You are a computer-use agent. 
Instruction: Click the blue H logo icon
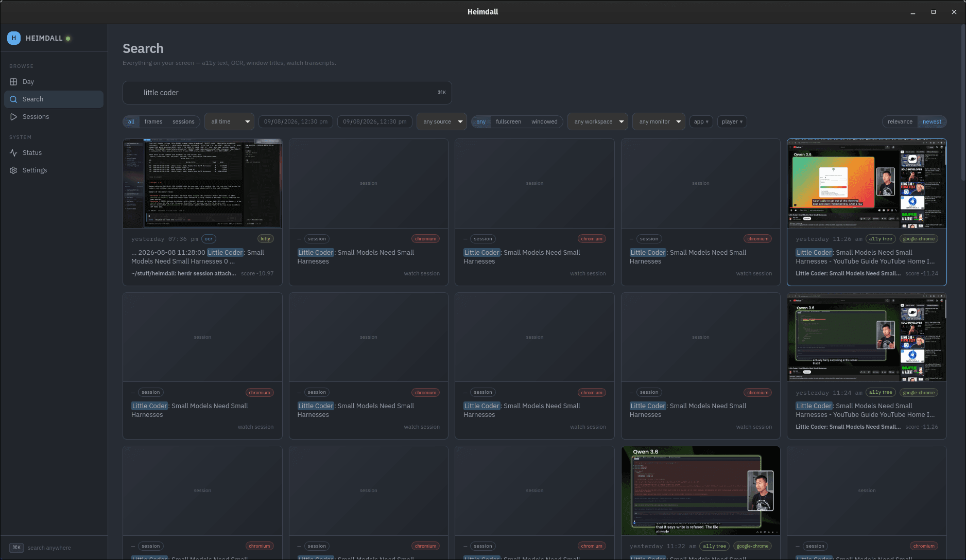[14, 38]
